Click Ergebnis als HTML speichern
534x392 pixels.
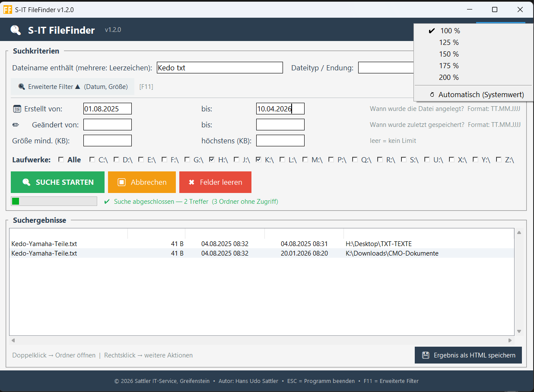pos(468,355)
